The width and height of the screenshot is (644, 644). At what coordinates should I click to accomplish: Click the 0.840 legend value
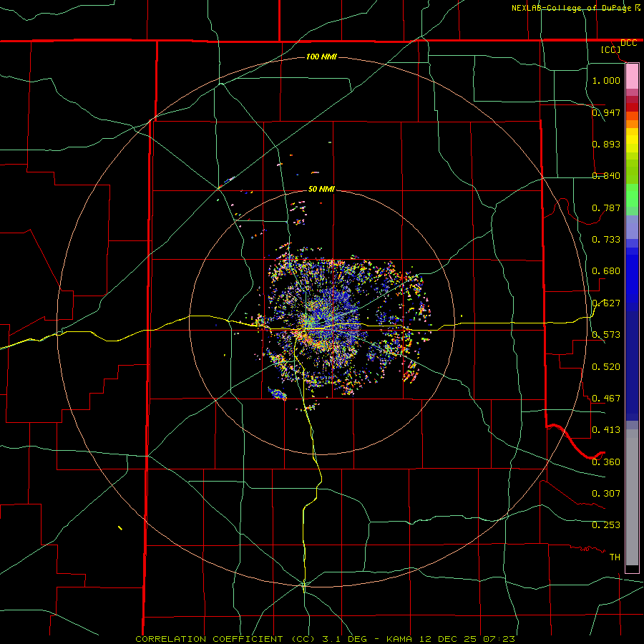(x=606, y=175)
